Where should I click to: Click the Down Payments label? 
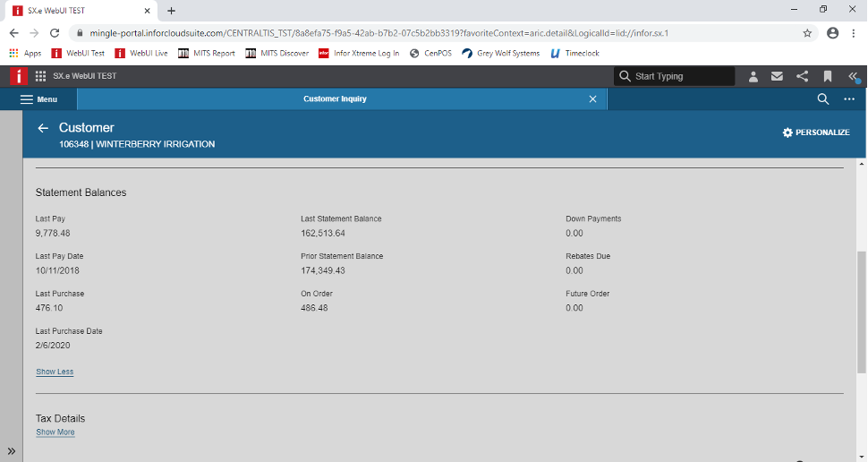tap(593, 218)
